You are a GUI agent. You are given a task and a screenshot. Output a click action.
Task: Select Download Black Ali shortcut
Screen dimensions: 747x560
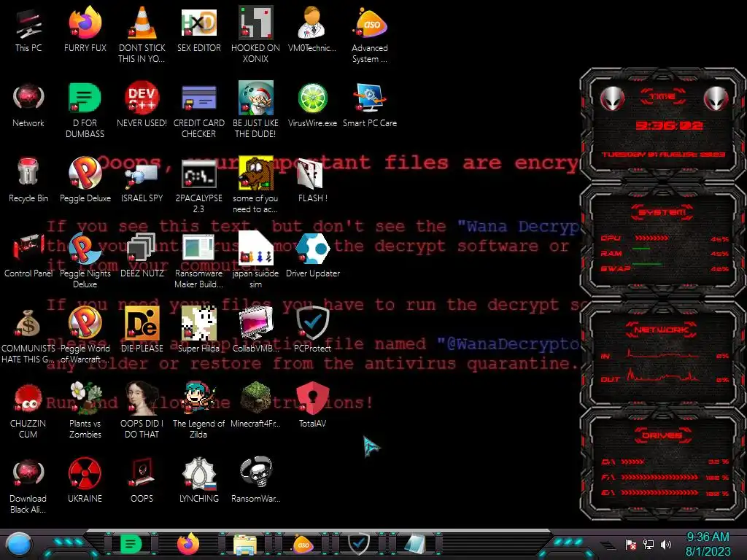tap(28, 486)
